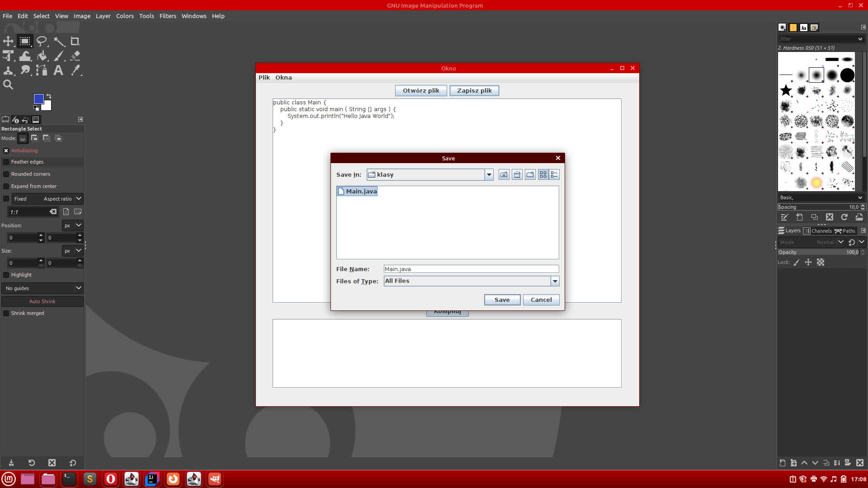The image size is (868, 488).
Task: Toggle the Rounded corners checkbox
Action: 6,174
